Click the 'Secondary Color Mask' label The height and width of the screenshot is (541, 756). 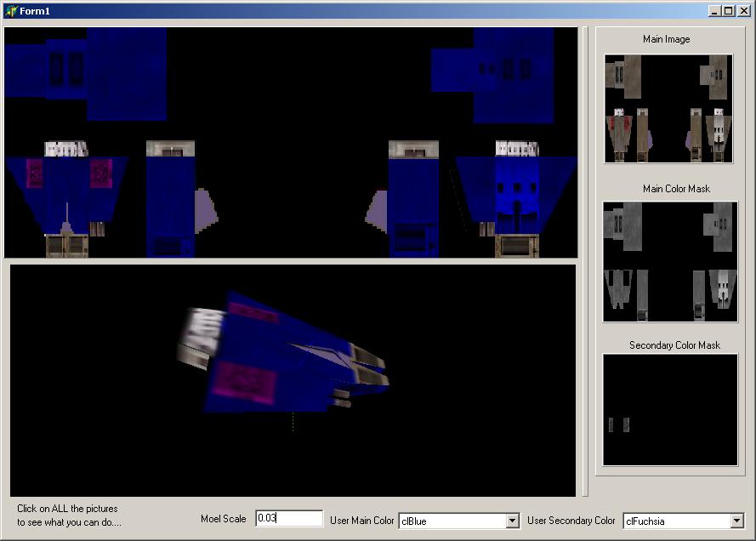click(674, 345)
